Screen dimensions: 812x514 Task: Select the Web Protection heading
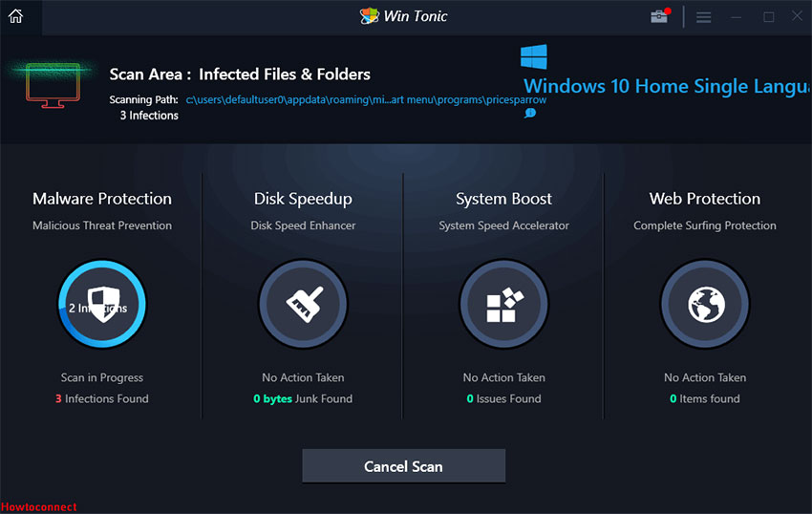(705, 199)
